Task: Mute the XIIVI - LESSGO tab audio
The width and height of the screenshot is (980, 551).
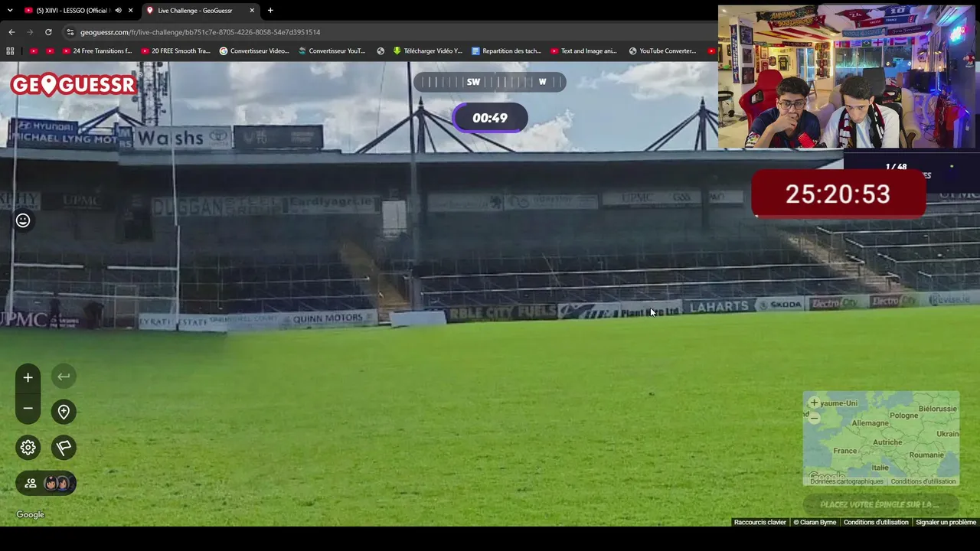Action: pos(118,11)
